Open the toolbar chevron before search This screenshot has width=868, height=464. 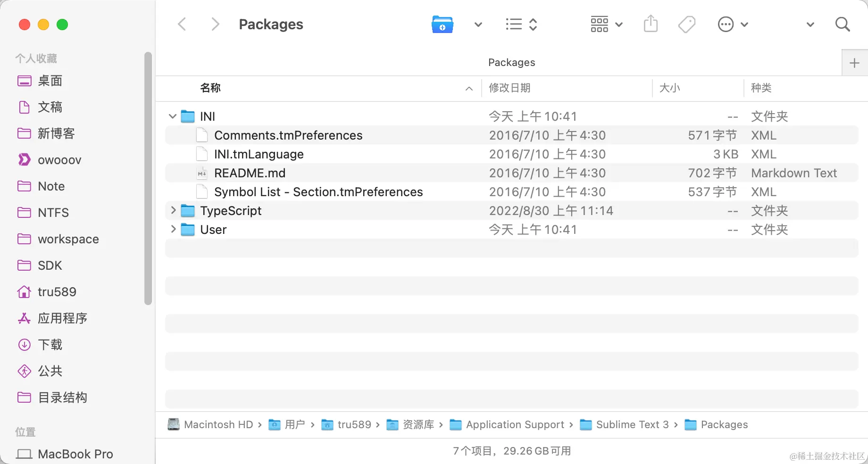pos(810,25)
